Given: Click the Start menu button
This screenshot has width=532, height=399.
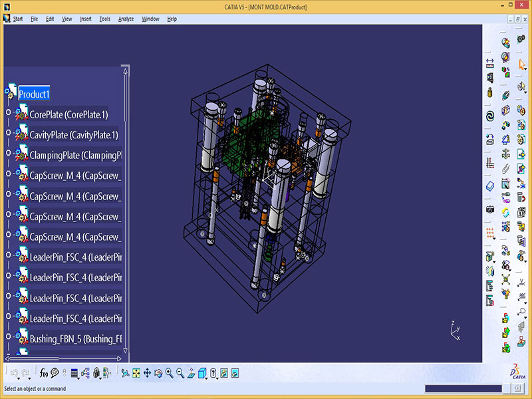Looking at the screenshot, I should coord(17,19).
